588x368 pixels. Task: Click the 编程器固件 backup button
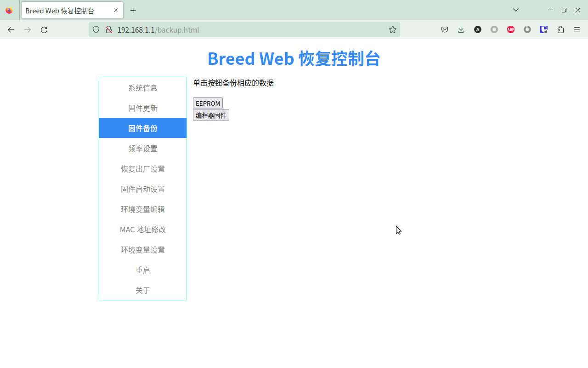tap(211, 115)
